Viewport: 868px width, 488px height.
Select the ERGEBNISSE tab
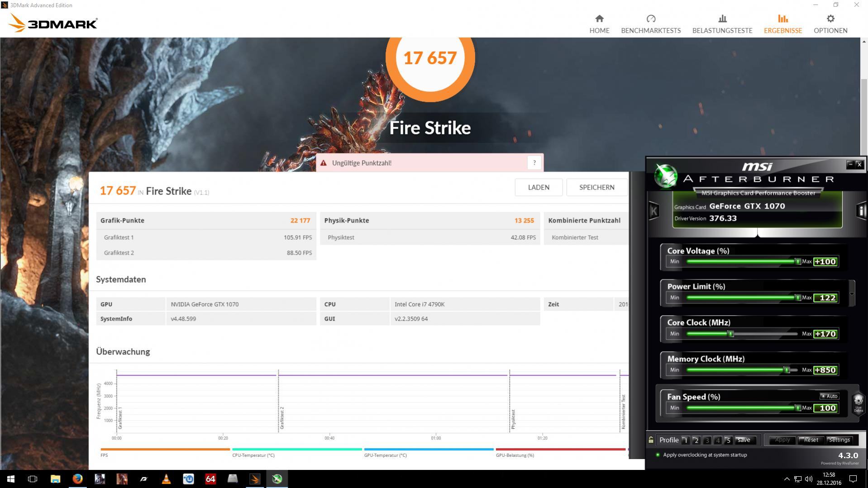(783, 24)
